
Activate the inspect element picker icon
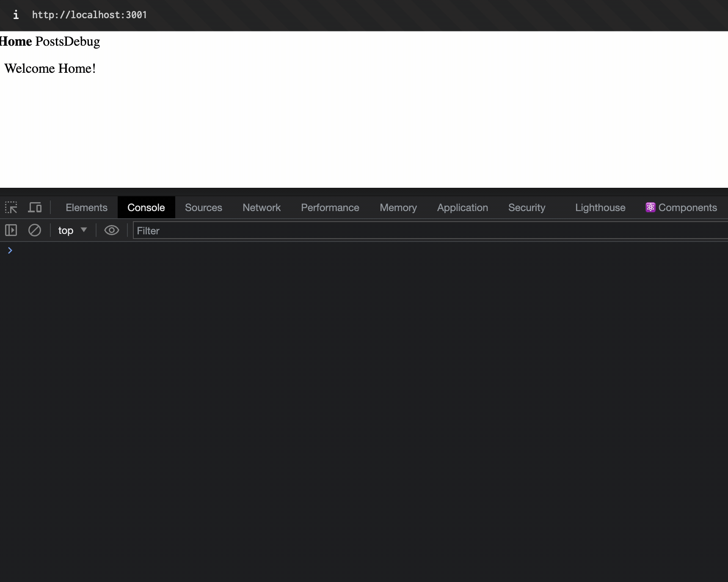(x=11, y=207)
